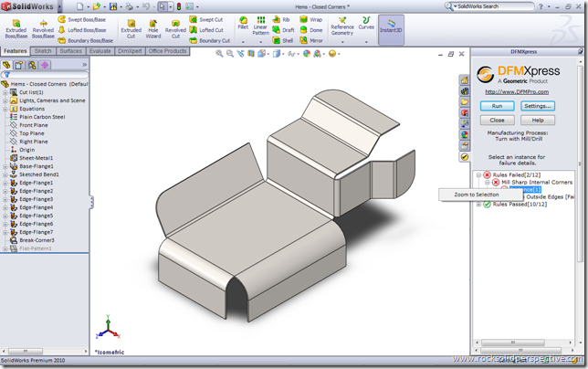The width and height of the screenshot is (588, 369).
Task: Open the www.DFMPro.com link
Action: [517, 92]
